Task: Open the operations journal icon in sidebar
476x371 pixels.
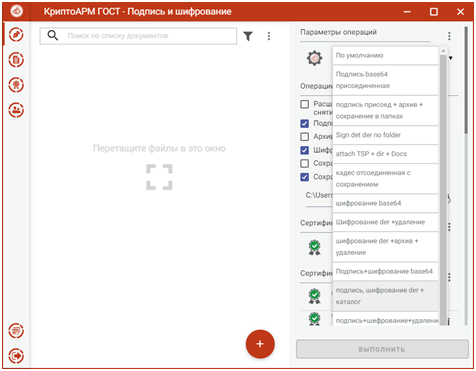Action: [x=16, y=331]
